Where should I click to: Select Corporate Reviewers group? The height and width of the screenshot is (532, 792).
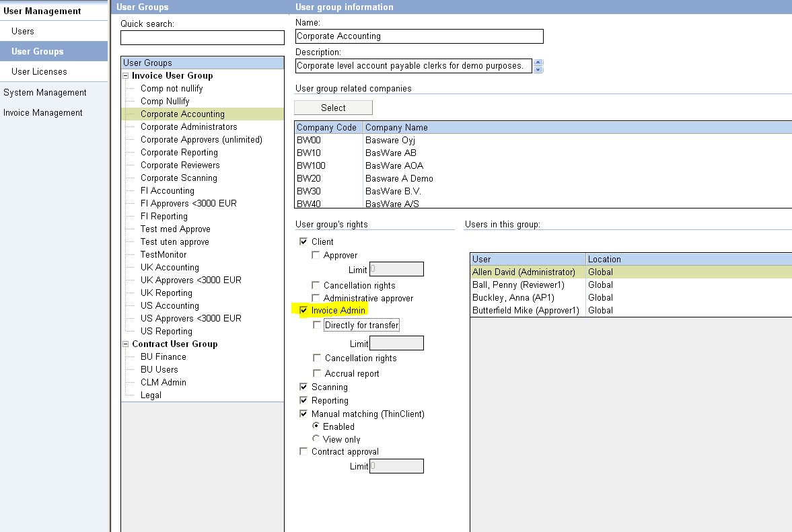[180, 165]
